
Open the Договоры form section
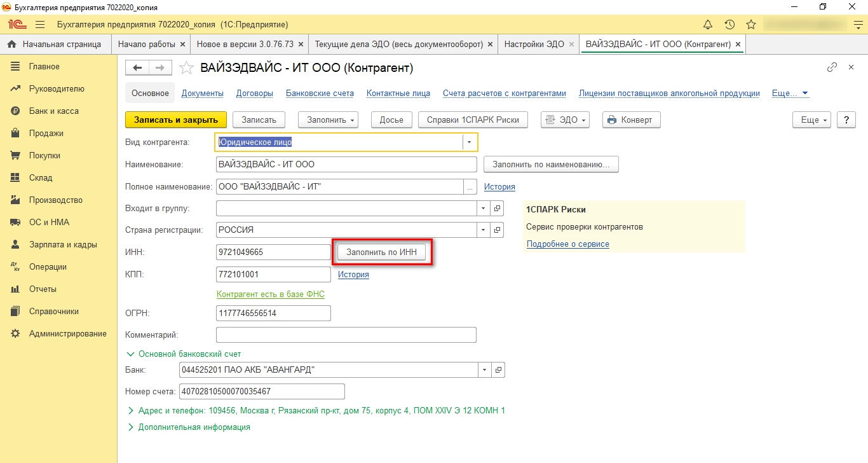pyautogui.click(x=255, y=93)
